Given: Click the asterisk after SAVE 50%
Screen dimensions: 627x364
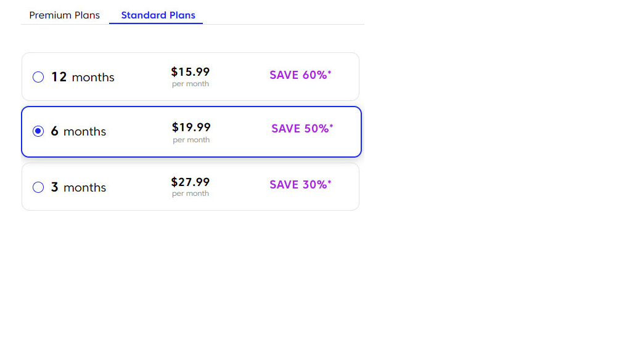Looking at the screenshot, I should pyautogui.click(x=332, y=126).
